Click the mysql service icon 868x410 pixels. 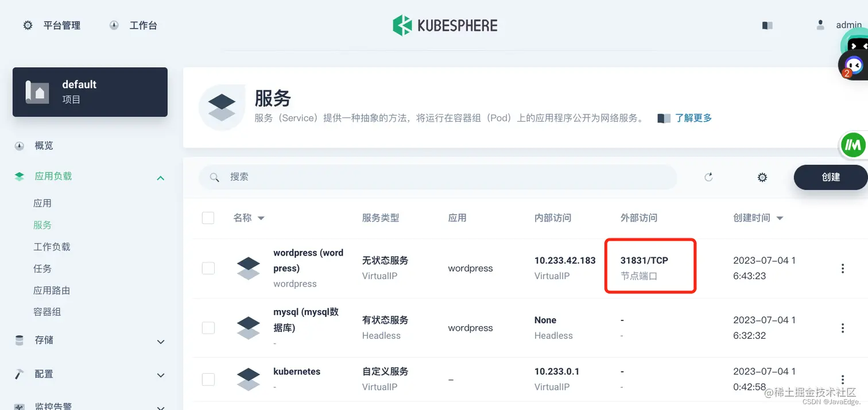coord(249,327)
